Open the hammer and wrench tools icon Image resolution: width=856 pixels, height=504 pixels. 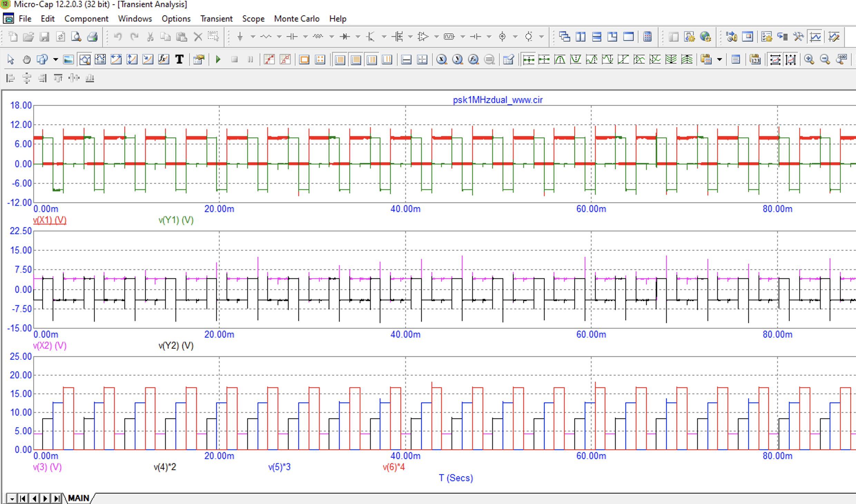[x=799, y=37]
